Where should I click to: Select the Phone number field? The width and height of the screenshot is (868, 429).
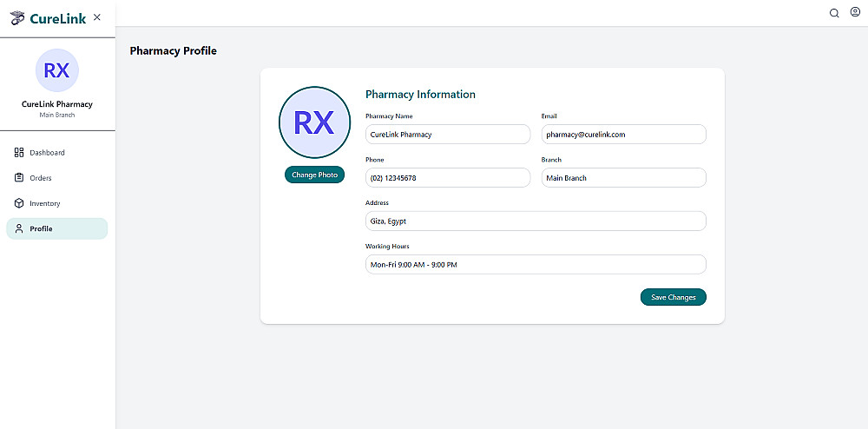click(447, 178)
